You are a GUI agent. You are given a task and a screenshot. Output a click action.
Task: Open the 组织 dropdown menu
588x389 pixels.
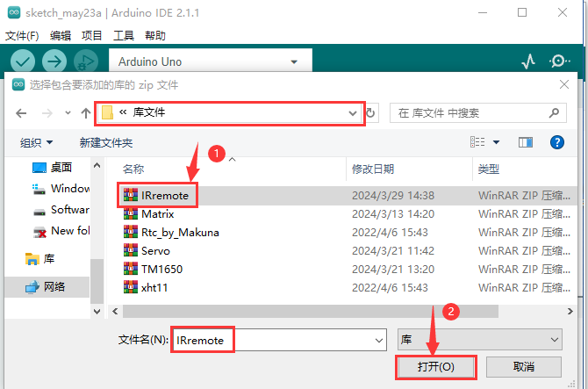click(36, 142)
